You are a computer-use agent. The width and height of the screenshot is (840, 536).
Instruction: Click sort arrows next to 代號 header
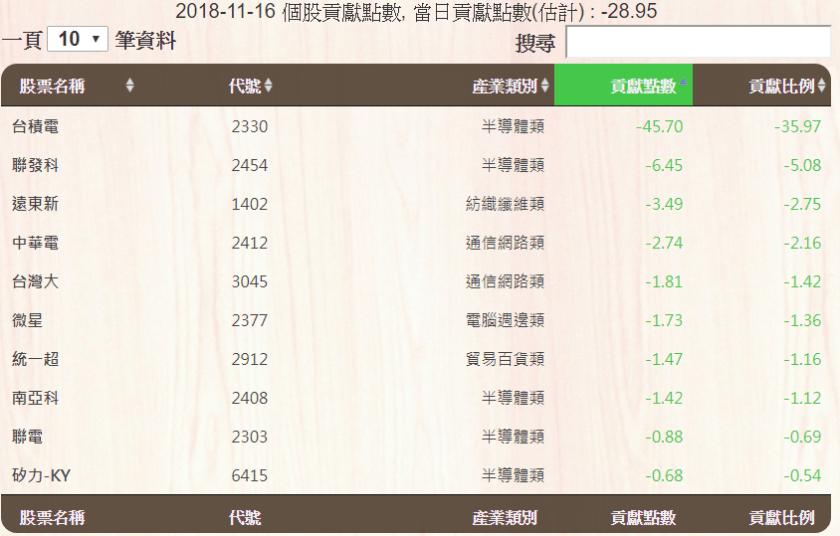pos(268,86)
